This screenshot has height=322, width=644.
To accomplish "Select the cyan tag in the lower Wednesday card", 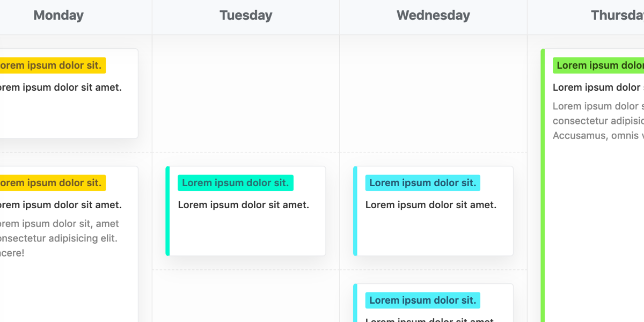I will click(423, 301).
